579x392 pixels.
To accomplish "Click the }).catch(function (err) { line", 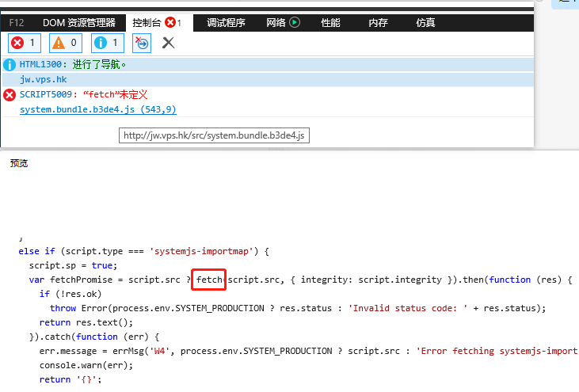I will 94,337.
